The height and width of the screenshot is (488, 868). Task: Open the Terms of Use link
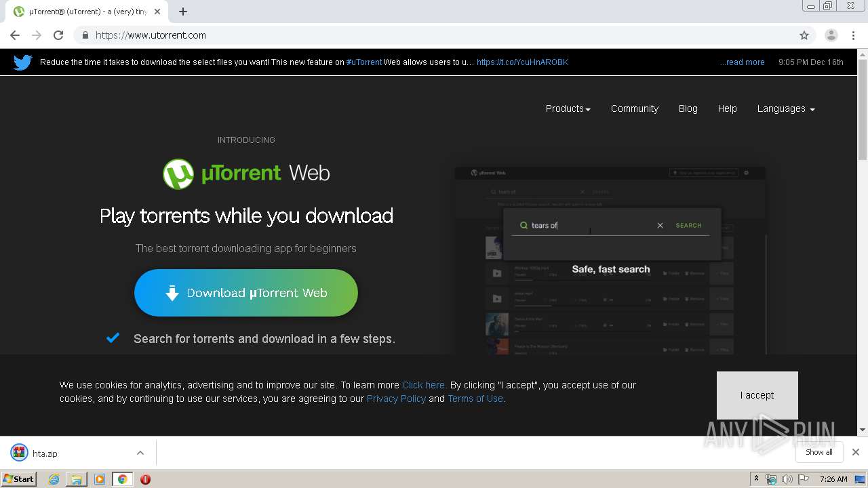tap(475, 399)
